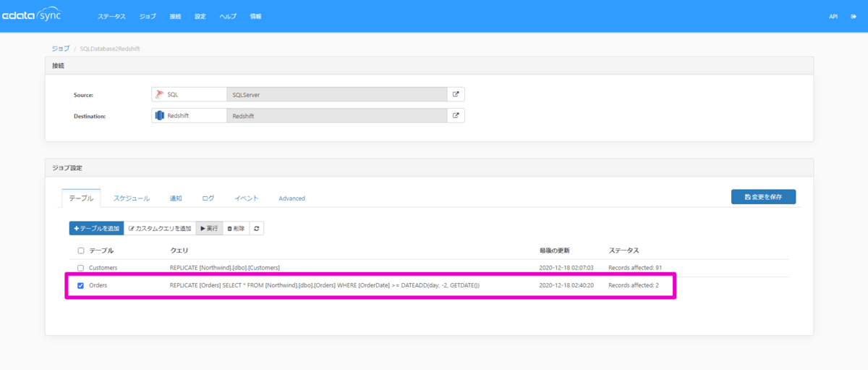This screenshot has width=868, height=370.
Task: Click the refresh icon button
Action: pos(257,228)
